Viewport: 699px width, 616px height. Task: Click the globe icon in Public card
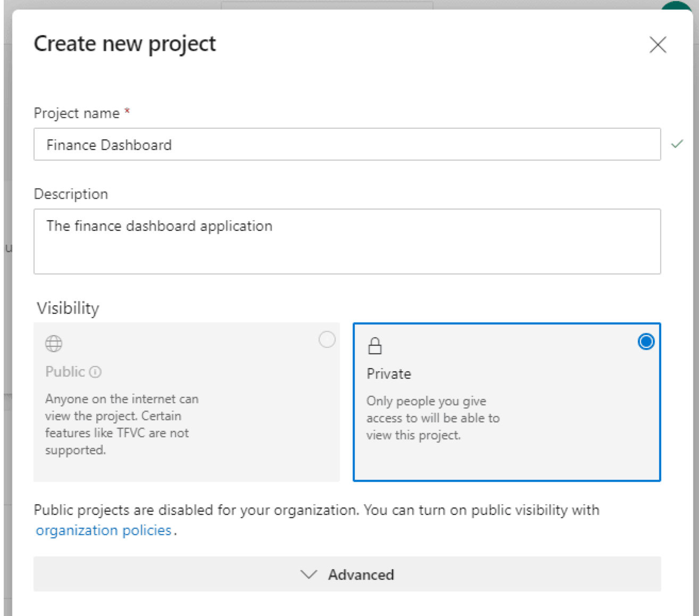click(x=54, y=344)
